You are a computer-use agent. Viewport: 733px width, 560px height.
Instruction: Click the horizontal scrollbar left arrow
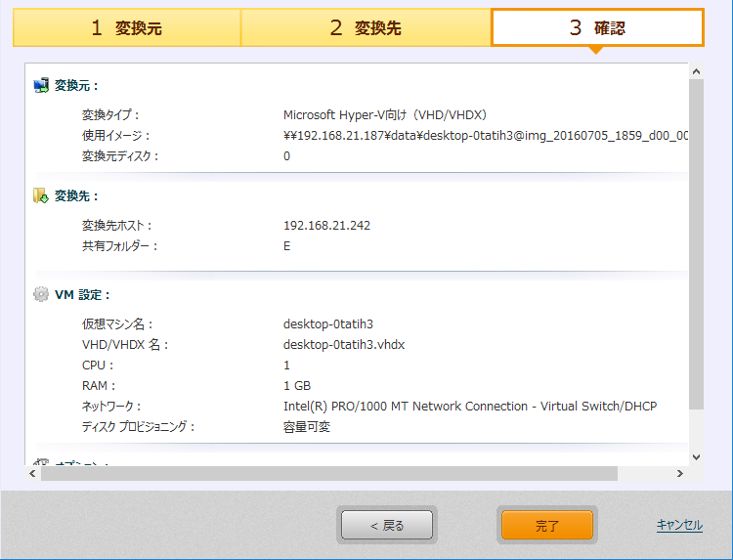click(x=33, y=474)
